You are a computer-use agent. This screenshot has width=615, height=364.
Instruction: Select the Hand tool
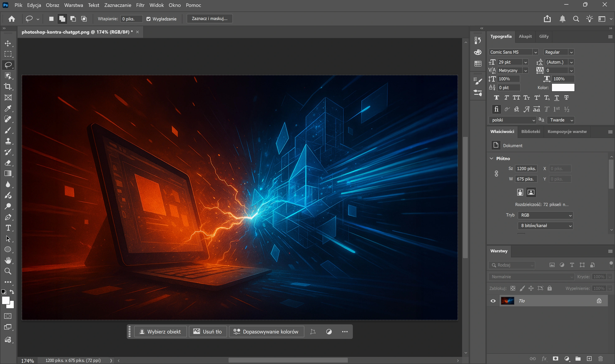pyautogui.click(x=8, y=260)
